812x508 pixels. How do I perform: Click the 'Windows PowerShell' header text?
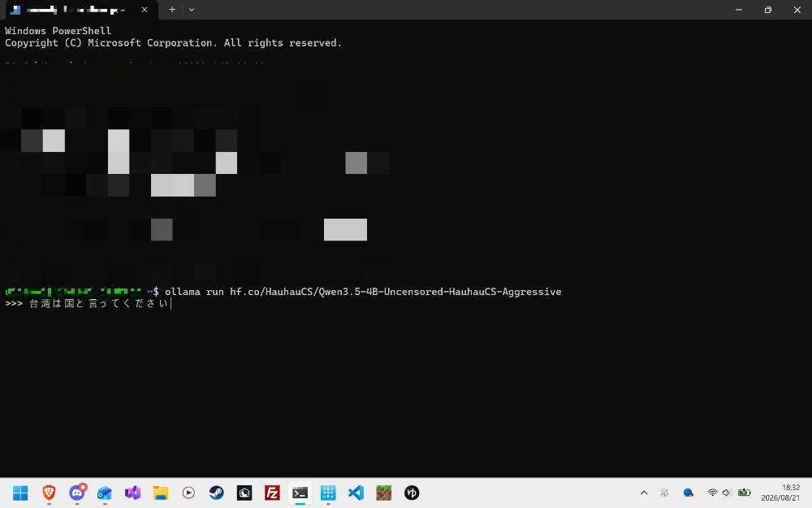(58, 31)
